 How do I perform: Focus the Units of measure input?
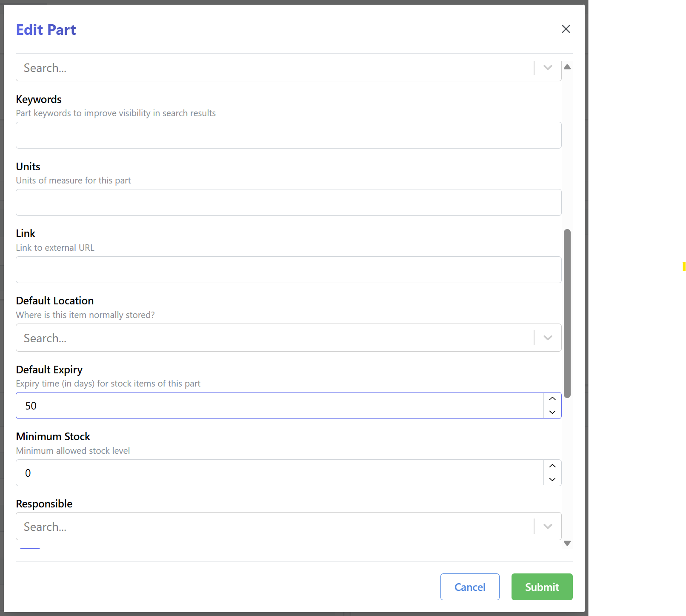tap(288, 203)
